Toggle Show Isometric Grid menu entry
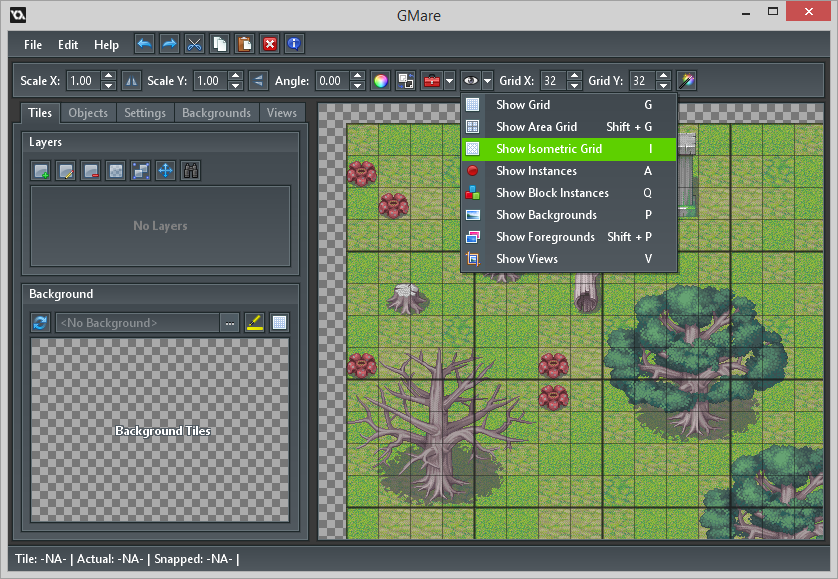Image resolution: width=838 pixels, height=579 pixels. [569, 149]
